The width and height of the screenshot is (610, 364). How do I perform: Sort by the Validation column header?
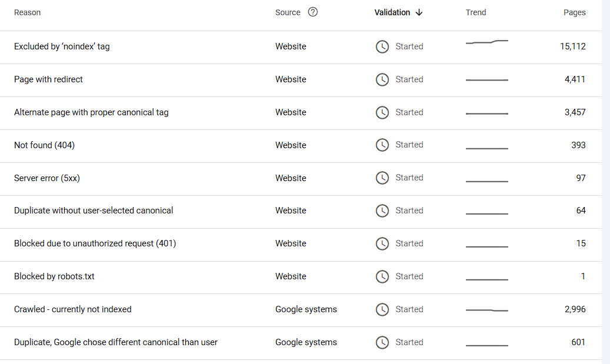coord(392,12)
